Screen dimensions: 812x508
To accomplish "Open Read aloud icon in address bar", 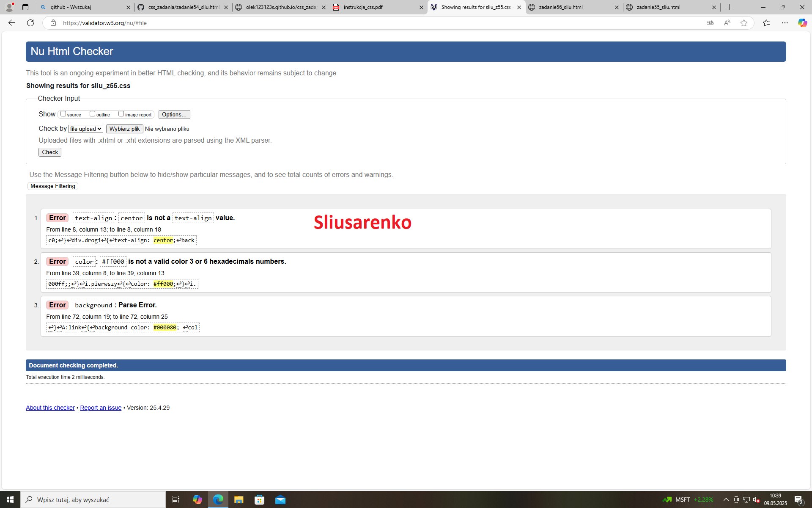I will 727,23.
